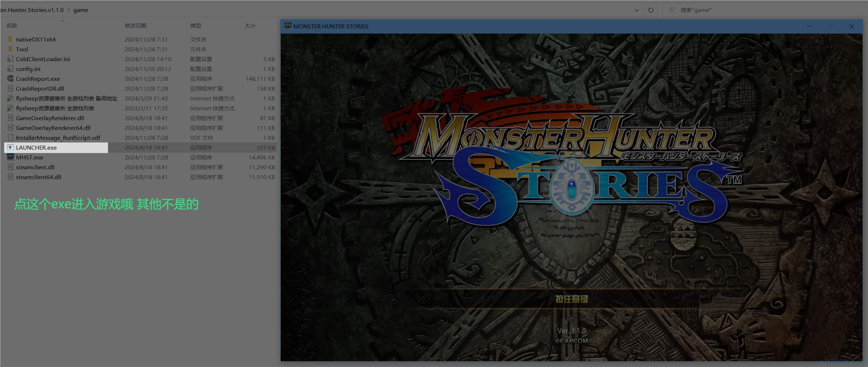The height and width of the screenshot is (367, 868).
Task: Select the config.ini settings file icon
Action: click(x=10, y=69)
